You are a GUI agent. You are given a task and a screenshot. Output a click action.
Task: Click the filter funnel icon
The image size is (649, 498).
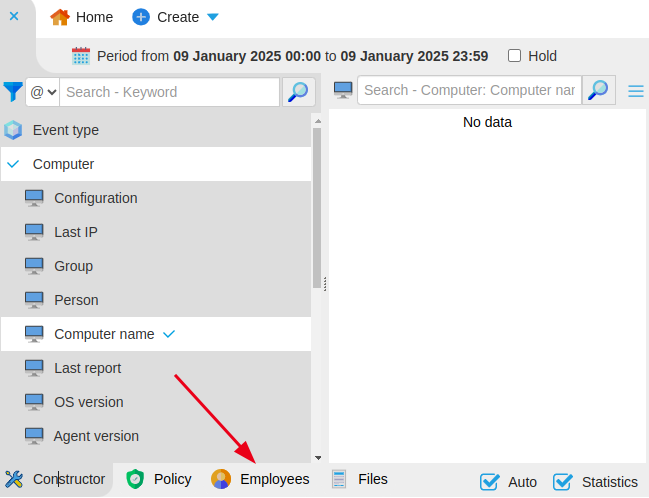(x=12, y=92)
